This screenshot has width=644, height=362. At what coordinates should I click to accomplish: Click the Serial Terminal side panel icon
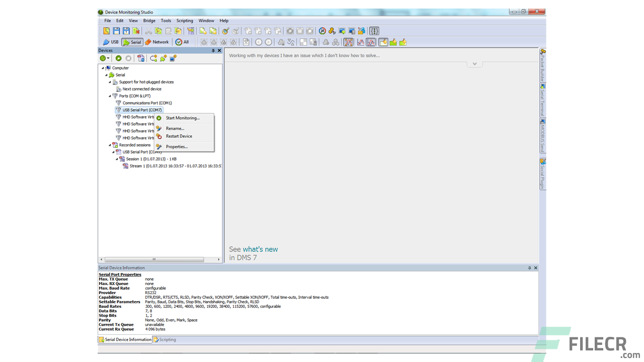543,86
